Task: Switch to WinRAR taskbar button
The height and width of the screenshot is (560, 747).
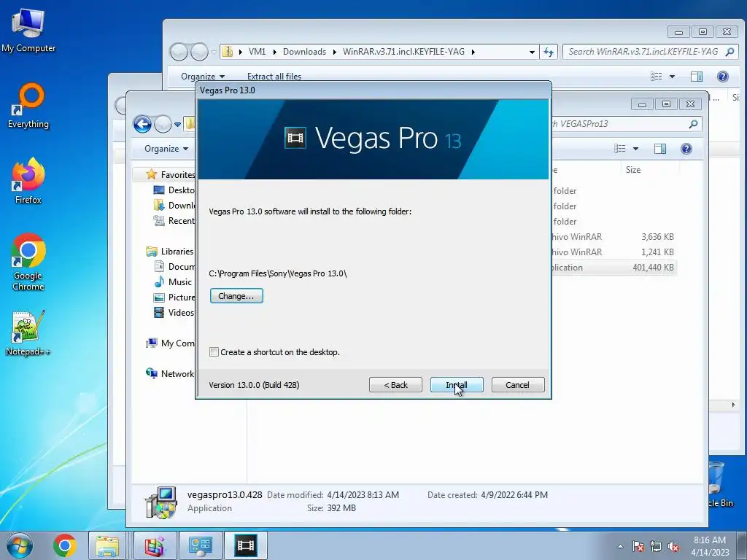Action: click(155, 545)
